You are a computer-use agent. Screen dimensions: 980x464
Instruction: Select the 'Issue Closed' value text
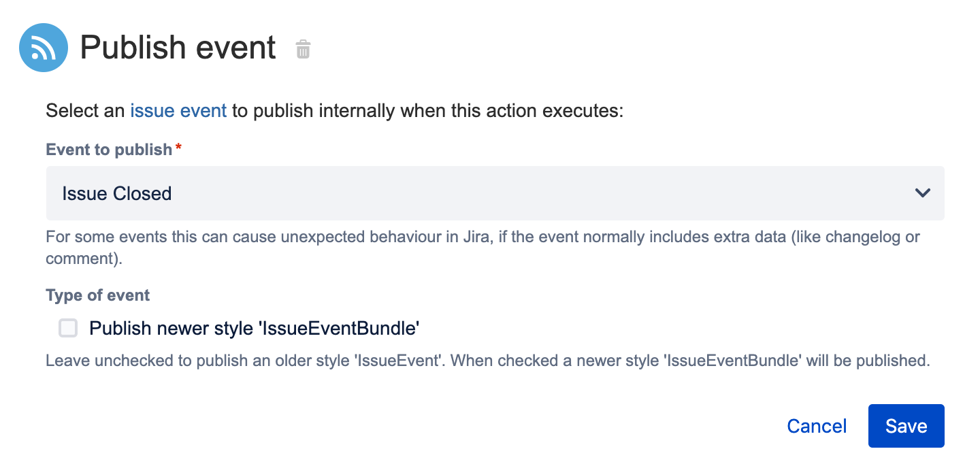coord(117,194)
